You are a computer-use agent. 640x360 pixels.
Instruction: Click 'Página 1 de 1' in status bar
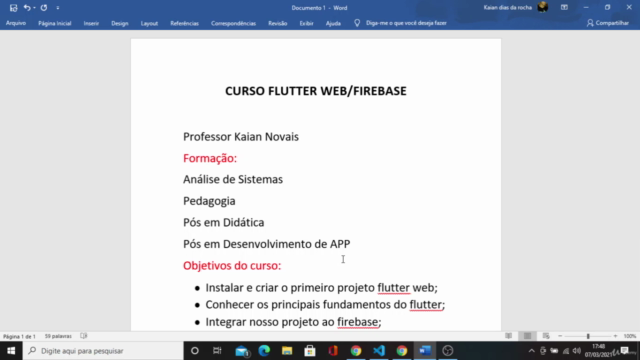click(x=19, y=336)
